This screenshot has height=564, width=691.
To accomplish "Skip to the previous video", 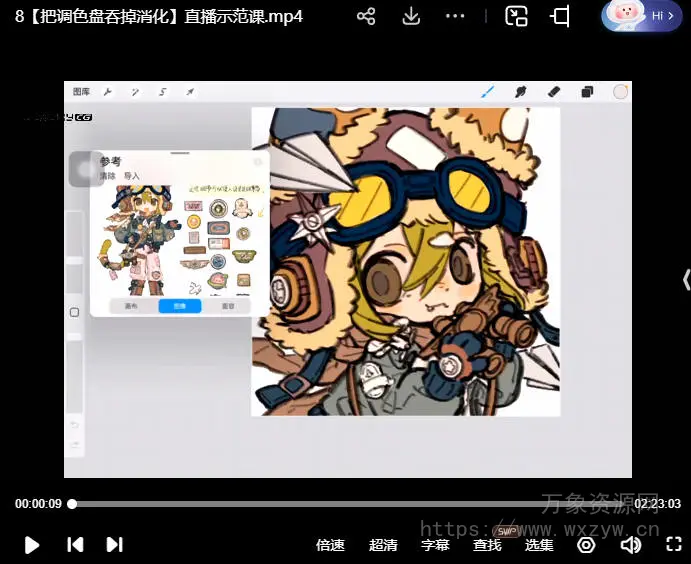I will pyautogui.click(x=75, y=545).
